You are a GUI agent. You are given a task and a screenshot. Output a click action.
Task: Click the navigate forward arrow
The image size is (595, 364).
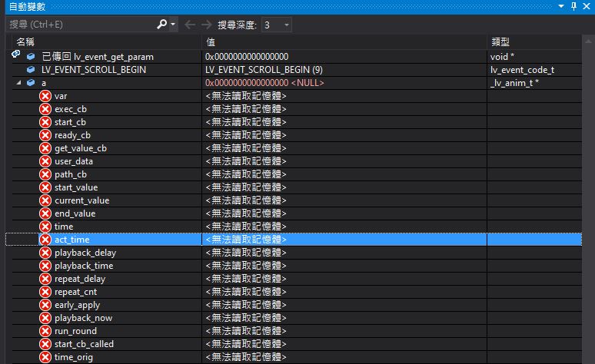tap(207, 25)
